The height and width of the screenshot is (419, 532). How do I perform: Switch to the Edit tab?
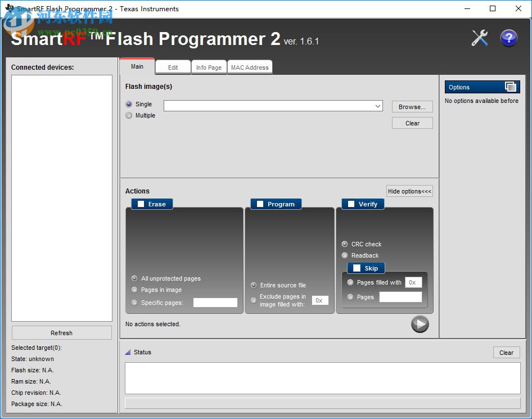[173, 67]
